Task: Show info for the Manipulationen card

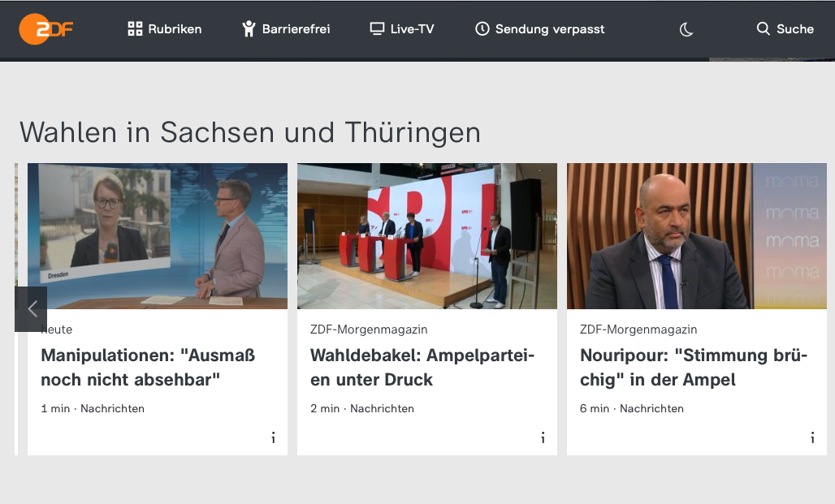Action: (273, 437)
